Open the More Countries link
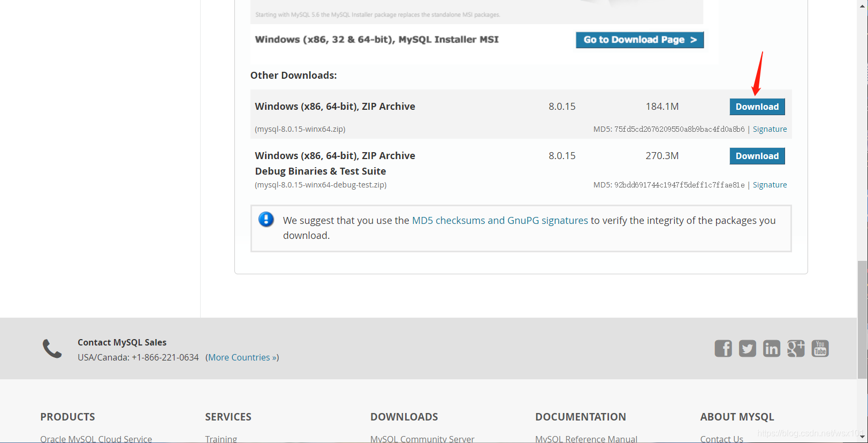 (242, 357)
